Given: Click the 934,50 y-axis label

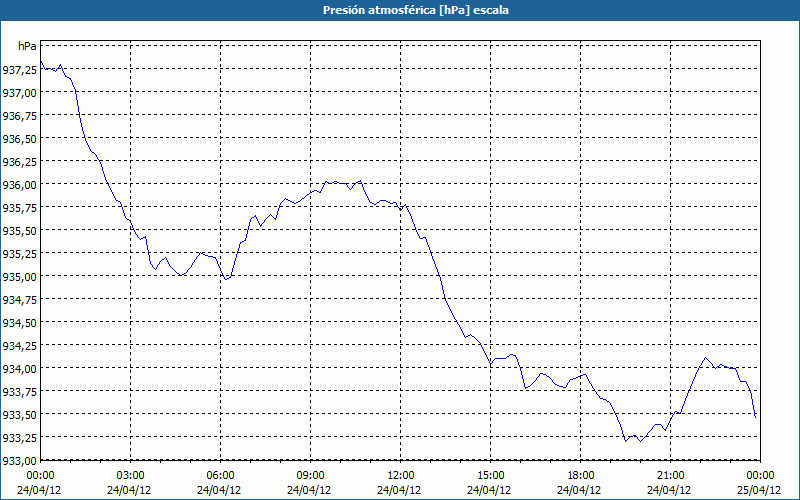Looking at the screenshot, I should click(20, 322).
